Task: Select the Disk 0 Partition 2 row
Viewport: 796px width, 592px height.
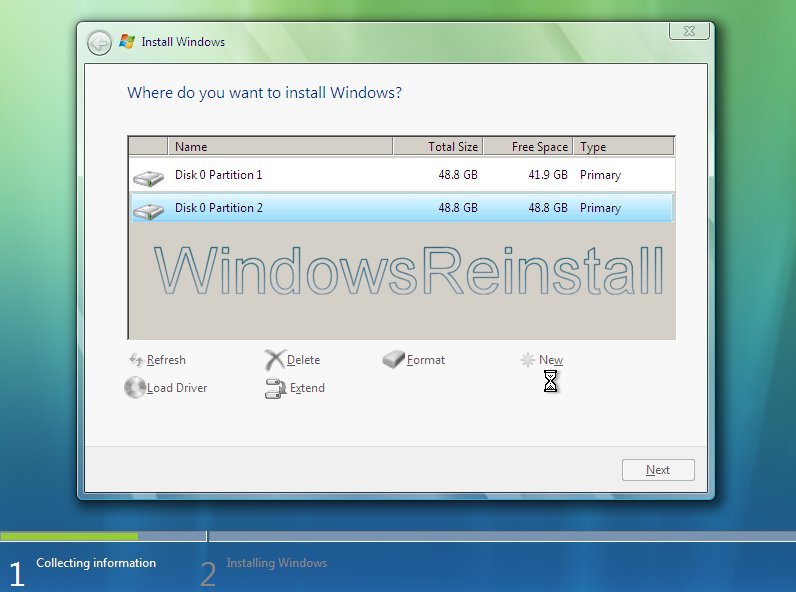Action: 402,208
